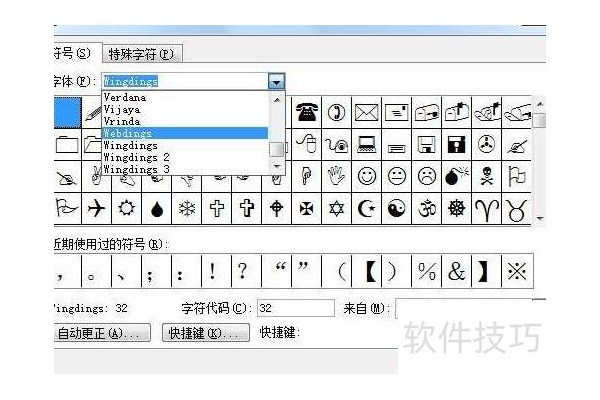This screenshot has width=600, height=400.
Task: Select the radiation-style circle symbol
Action: click(x=486, y=145)
